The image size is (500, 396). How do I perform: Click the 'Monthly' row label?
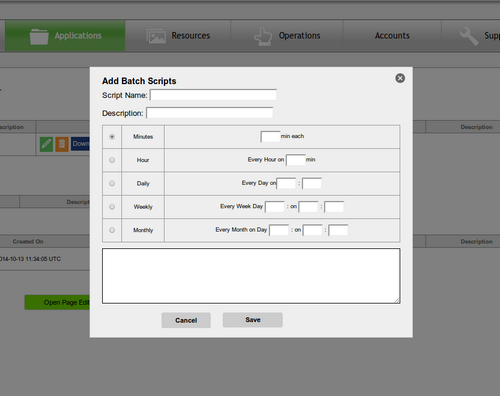point(143,230)
